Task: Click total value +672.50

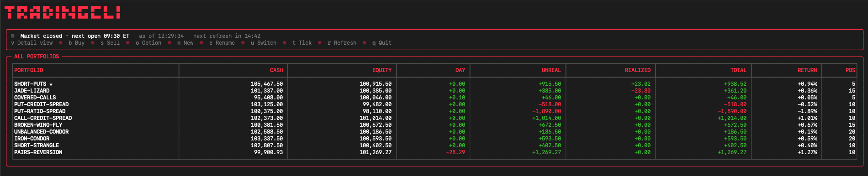Action: [x=735, y=125]
